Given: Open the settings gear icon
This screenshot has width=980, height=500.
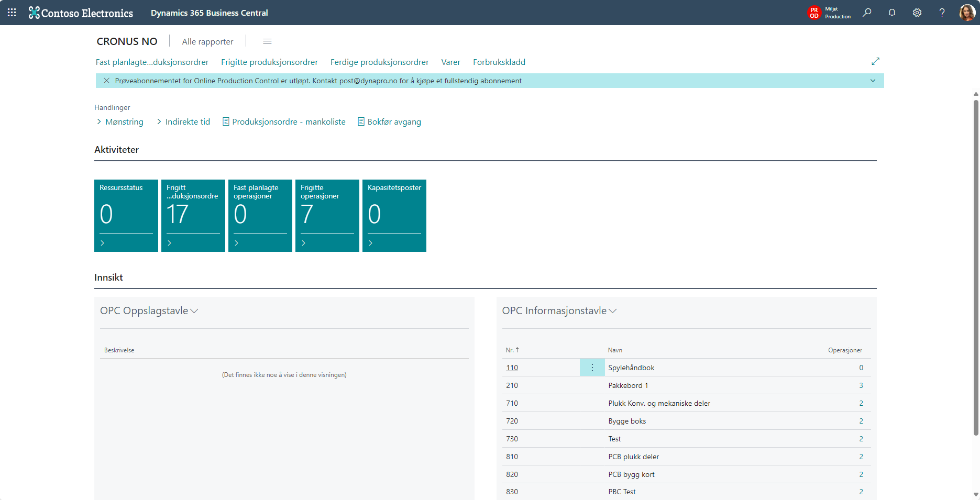Looking at the screenshot, I should pyautogui.click(x=917, y=13).
